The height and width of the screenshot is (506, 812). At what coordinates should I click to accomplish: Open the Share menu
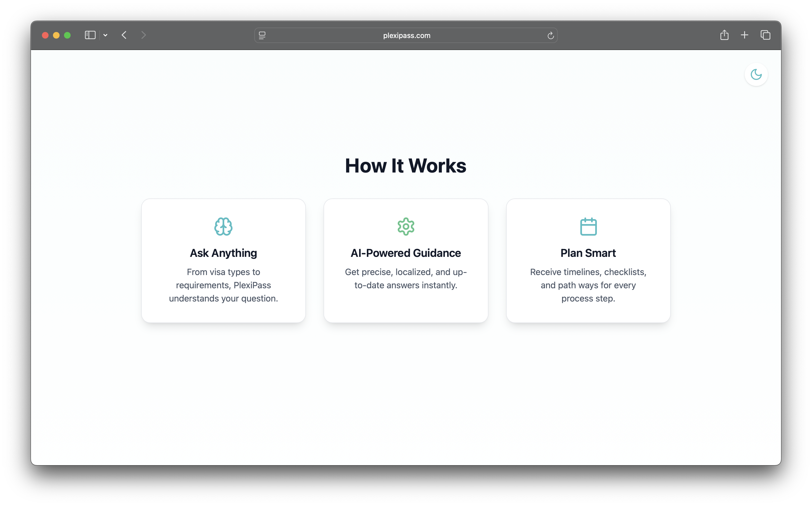(724, 35)
